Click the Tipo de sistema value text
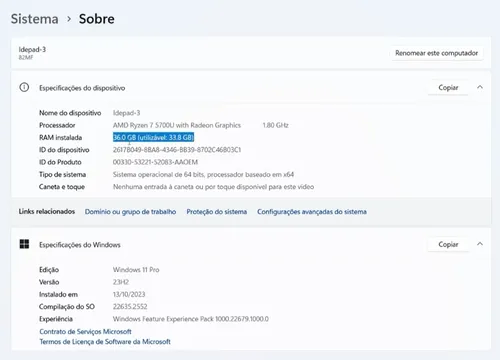This screenshot has width=500, height=360. 203,174
